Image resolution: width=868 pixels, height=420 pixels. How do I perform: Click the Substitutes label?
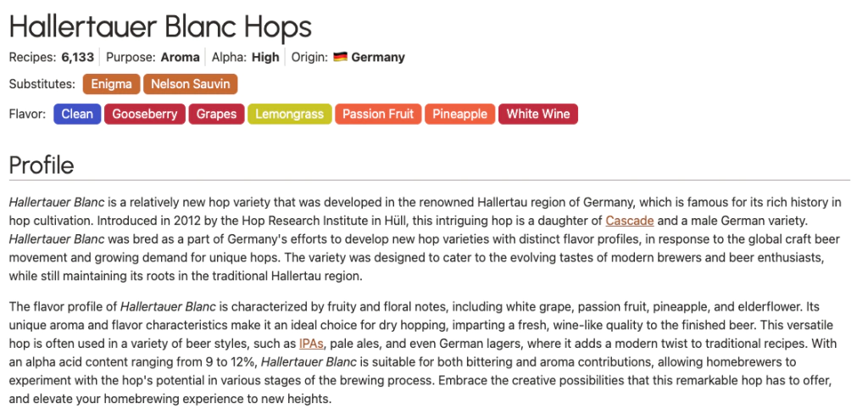point(42,84)
